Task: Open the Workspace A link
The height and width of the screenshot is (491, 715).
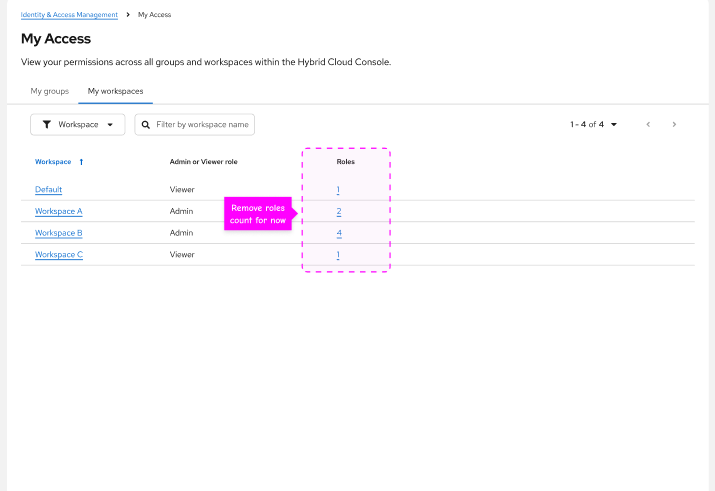Action: pos(58,211)
